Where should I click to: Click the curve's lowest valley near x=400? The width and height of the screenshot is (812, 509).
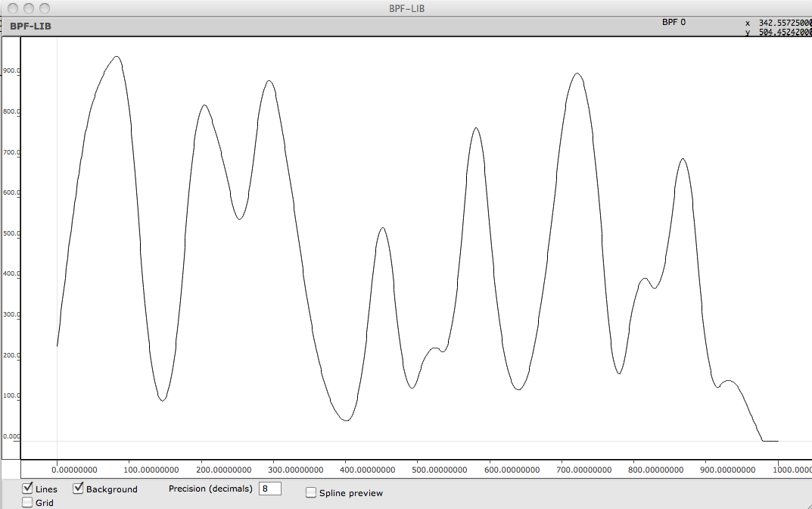click(346, 420)
